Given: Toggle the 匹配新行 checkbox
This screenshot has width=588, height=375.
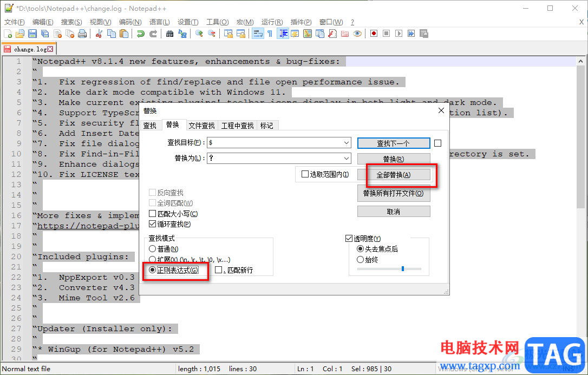Looking at the screenshot, I should (218, 269).
